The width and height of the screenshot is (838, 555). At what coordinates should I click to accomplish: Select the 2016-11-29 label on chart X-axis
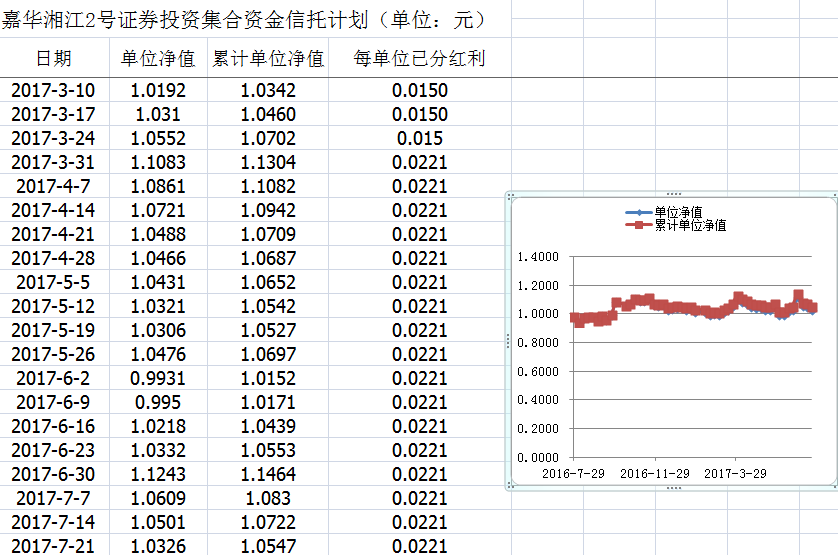[x=654, y=473]
